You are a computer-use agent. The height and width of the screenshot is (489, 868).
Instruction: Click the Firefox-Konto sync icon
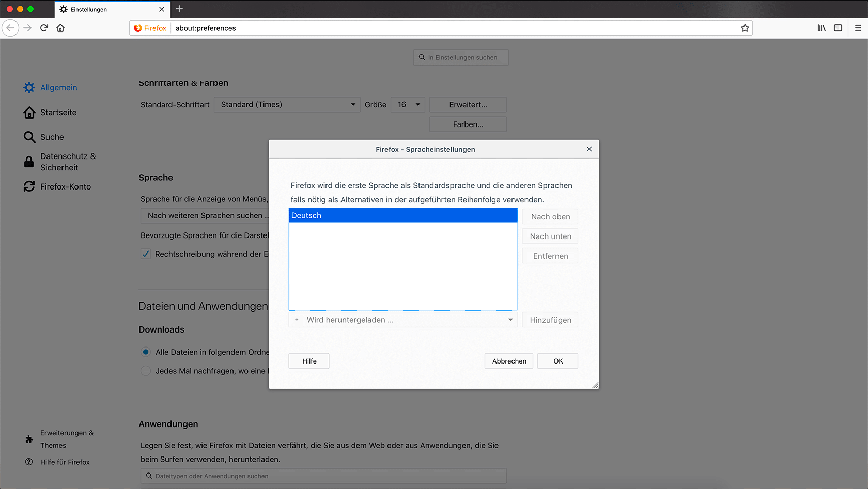[29, 186]
